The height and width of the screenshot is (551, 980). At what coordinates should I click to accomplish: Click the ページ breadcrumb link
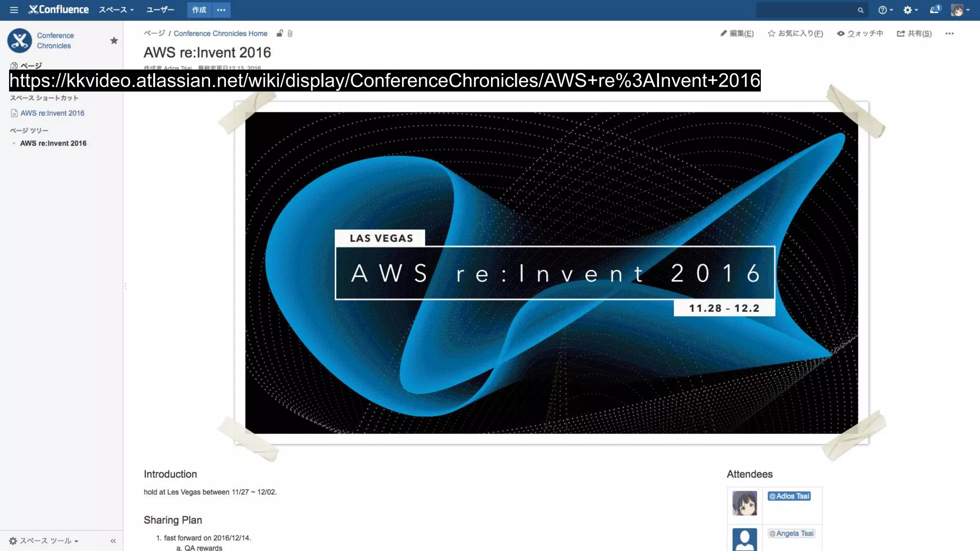coord(154,33)
